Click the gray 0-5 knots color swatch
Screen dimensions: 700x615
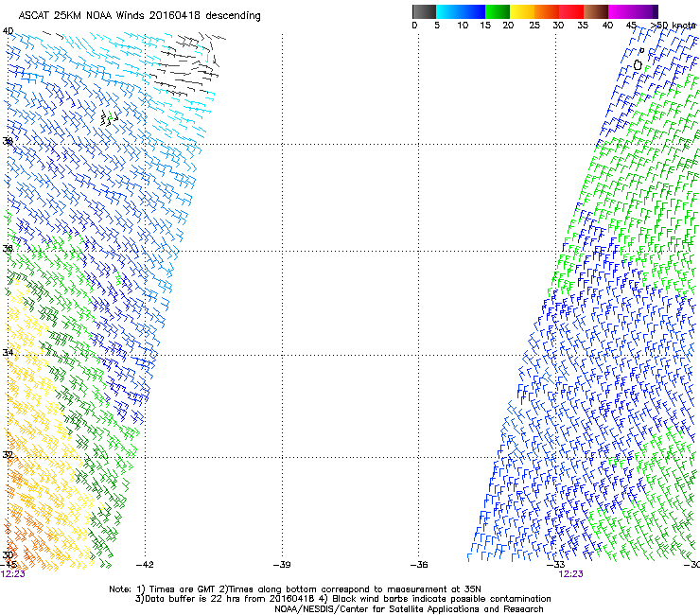(x=424, y=11)
